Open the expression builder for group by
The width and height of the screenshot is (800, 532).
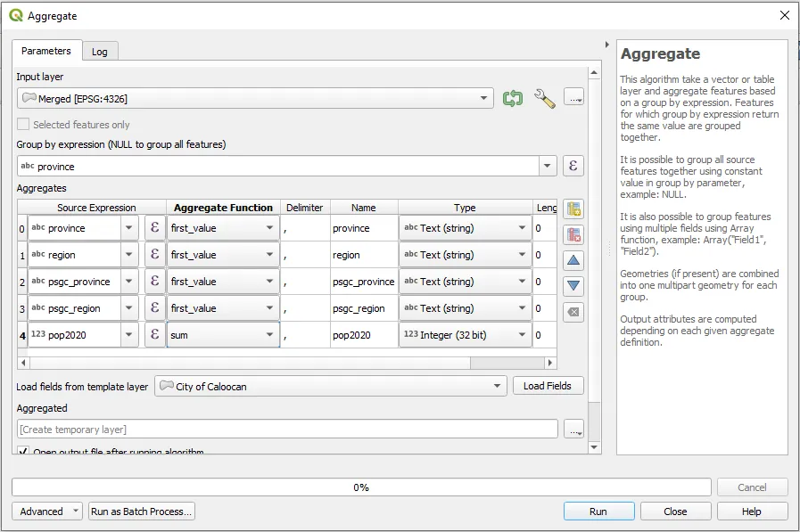(x=573, y=166)
